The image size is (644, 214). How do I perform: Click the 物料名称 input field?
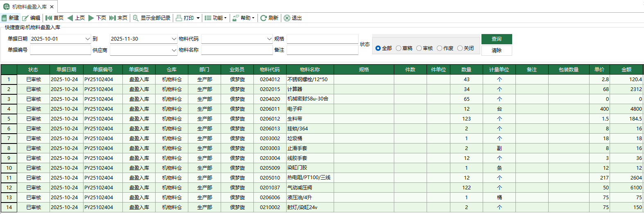coord(237,50)
